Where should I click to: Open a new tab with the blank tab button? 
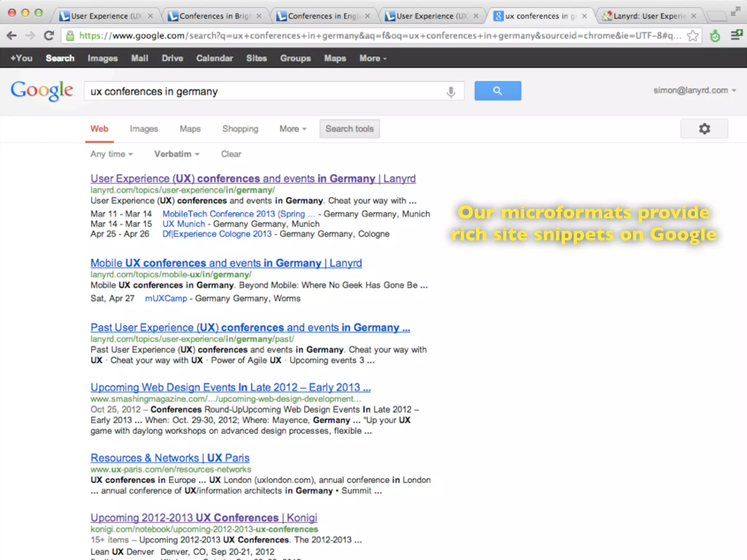716,16
